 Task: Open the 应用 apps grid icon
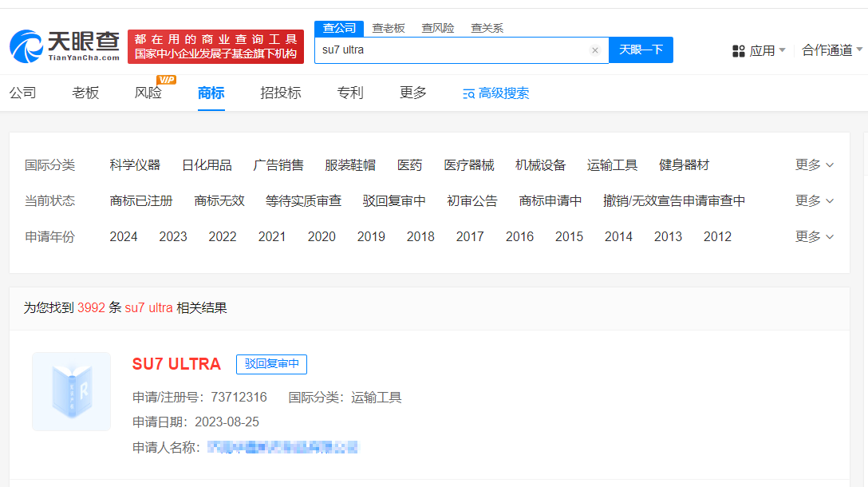[x=738, y=50]
